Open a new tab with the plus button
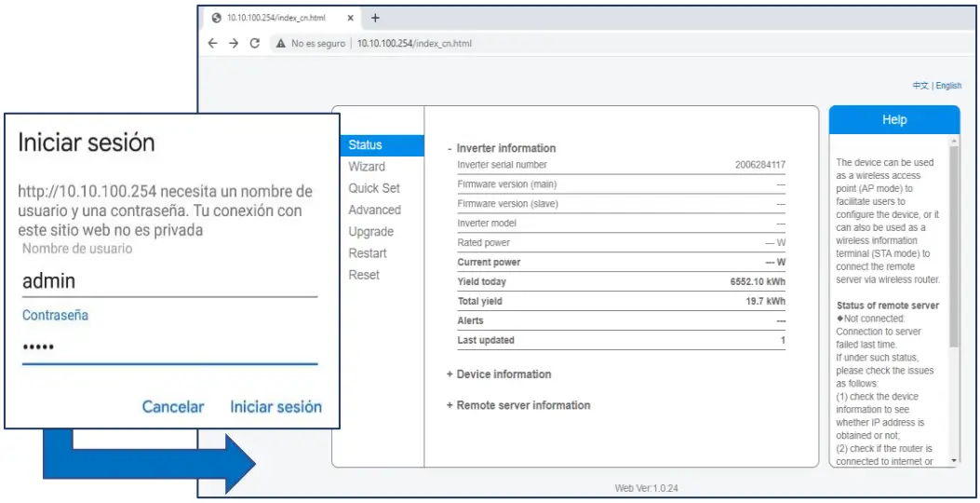Image resolution: width=980 pixels, height=503 pixels. tap(375, 18)
